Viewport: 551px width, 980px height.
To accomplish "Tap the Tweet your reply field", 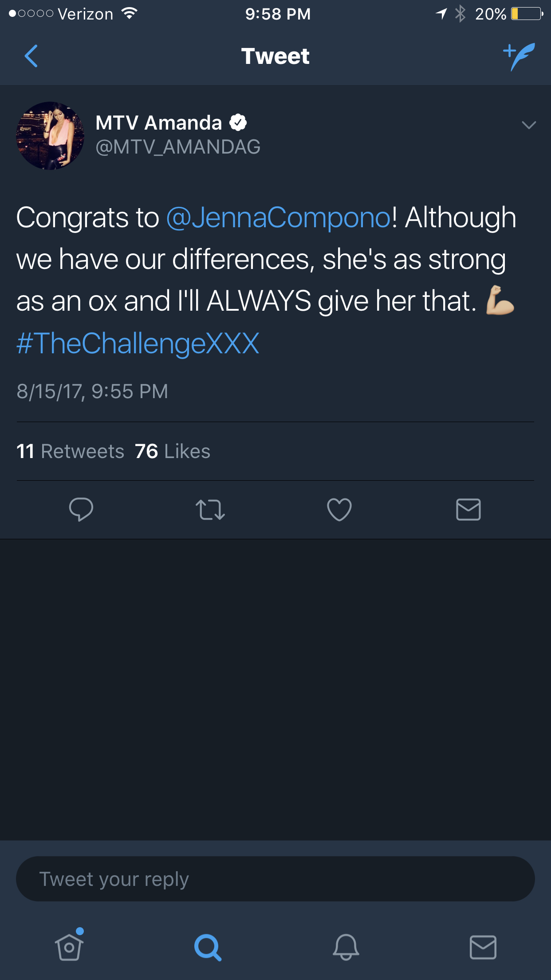I will click(275, 879).
